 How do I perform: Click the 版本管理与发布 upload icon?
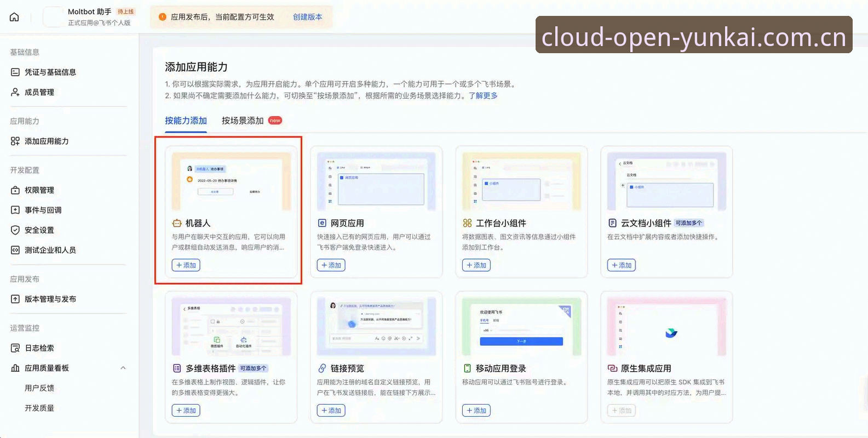pyautogui.click(x=15, y=299)
